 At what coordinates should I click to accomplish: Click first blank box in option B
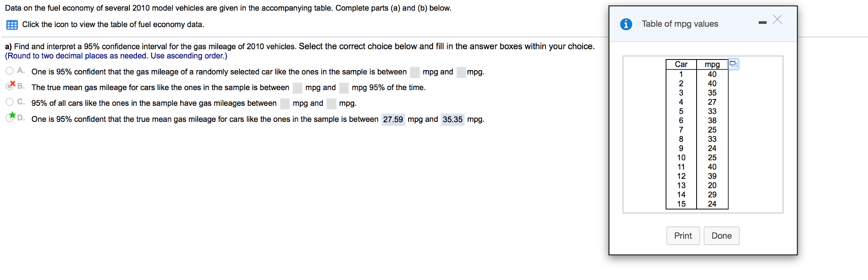[297, 88]
